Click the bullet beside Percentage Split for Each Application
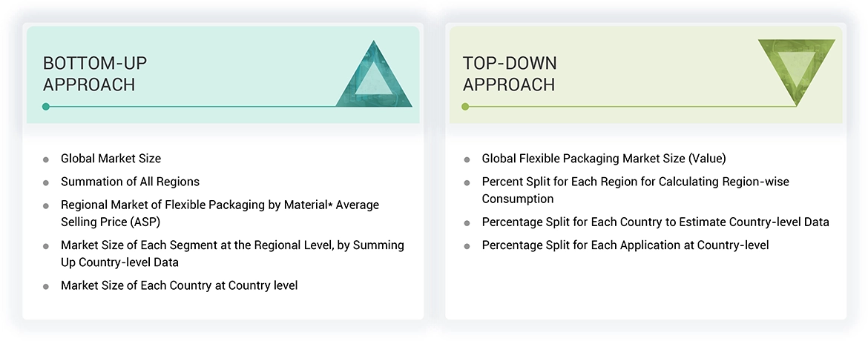868x341 pixels. tap(467, 245)
